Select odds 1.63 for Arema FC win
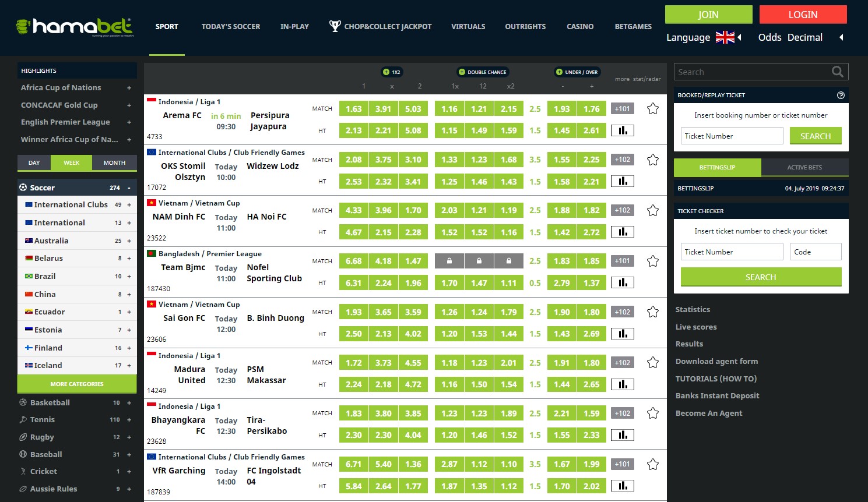The width and height of the screenshot is (868, 502). (354, 108)
